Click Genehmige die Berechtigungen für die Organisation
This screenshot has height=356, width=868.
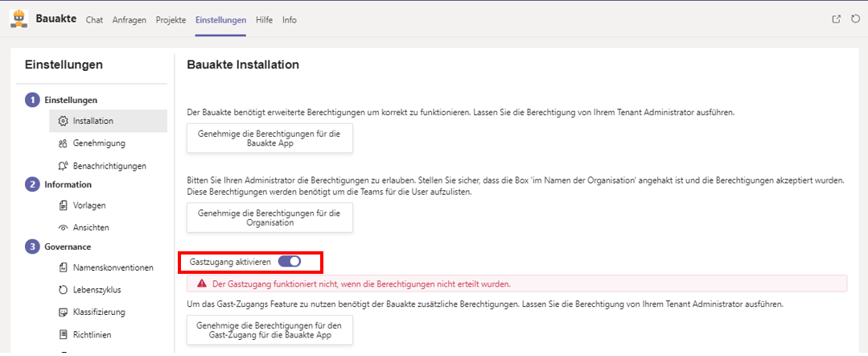[269, 217]
